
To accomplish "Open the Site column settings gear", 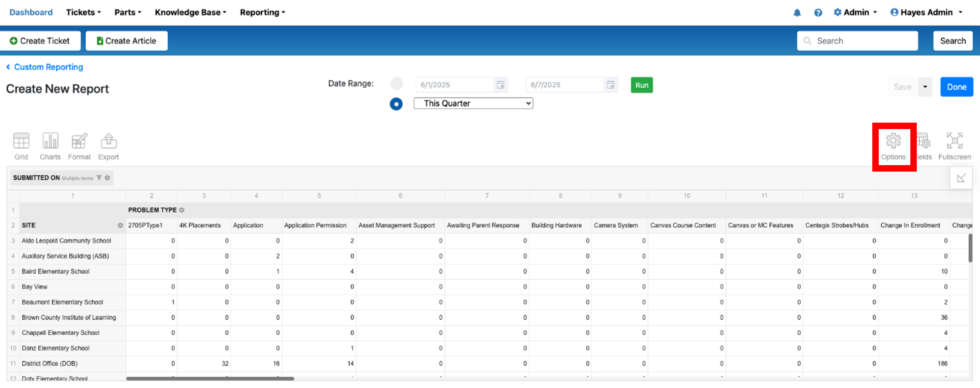I will click(120, 226).
